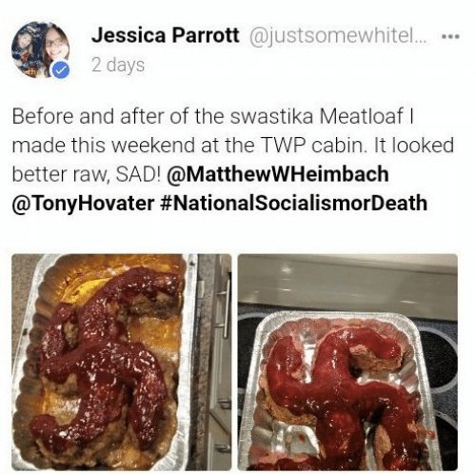This screenshot has height=474, width=476.
Task: Click the circular profile avatar photo
Action: (x=40, y=49)
